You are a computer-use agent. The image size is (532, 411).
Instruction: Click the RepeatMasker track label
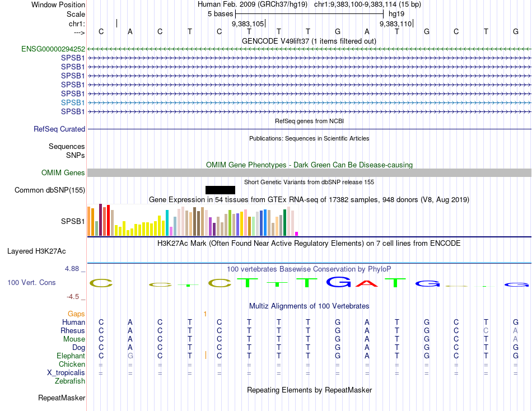click(62, 398)
